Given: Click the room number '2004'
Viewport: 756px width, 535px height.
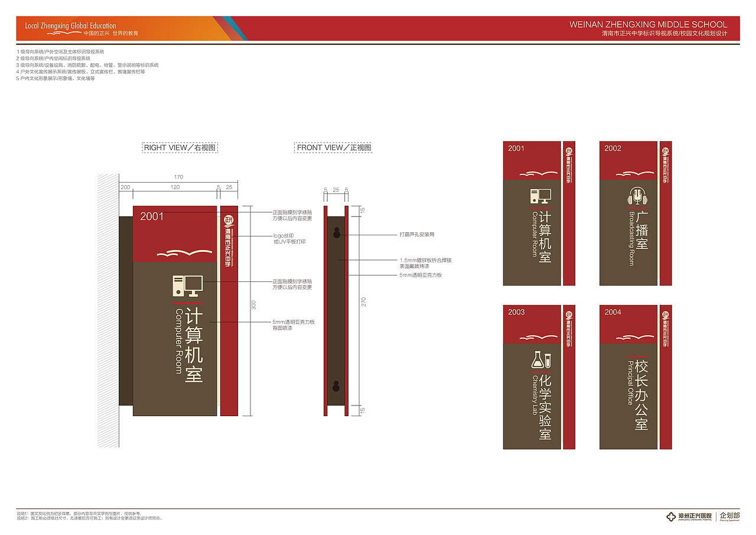Looking at the screenshot, I should [613, 312].
